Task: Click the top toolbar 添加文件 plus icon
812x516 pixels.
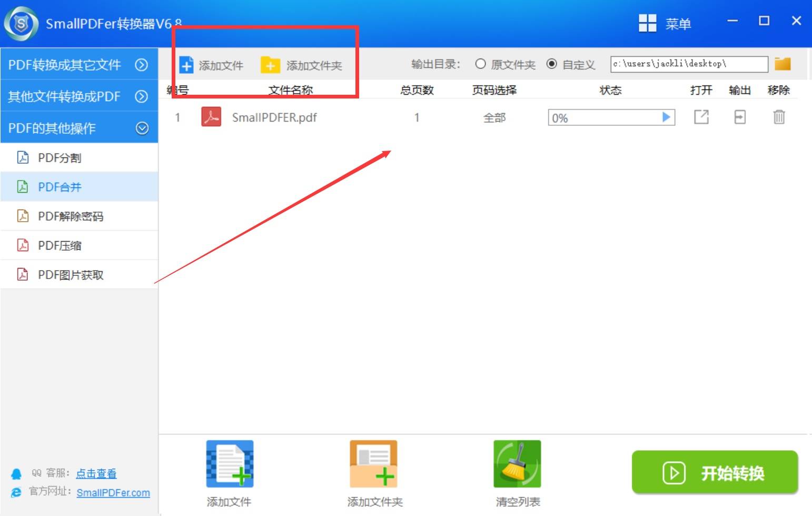Action: [x=186, y=65]
